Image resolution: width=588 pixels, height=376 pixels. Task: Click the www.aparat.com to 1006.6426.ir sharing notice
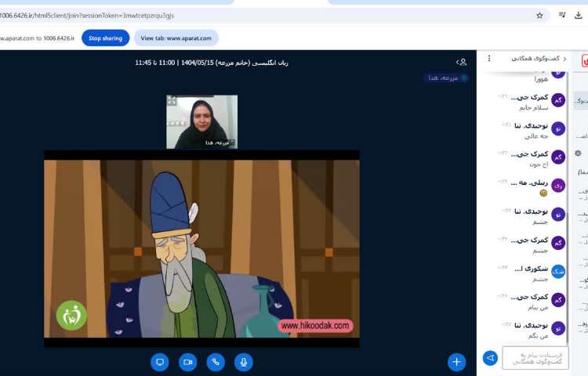[x=37, y=38]
